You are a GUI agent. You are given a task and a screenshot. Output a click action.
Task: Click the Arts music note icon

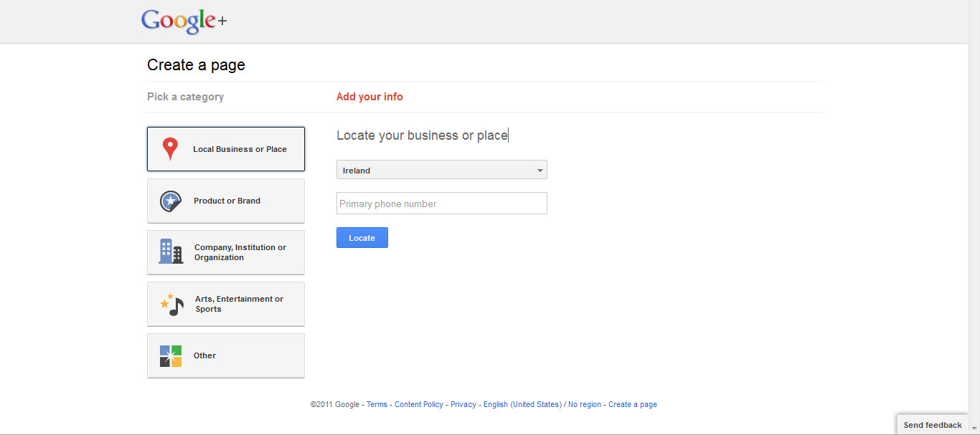click(x=171, y=305)
